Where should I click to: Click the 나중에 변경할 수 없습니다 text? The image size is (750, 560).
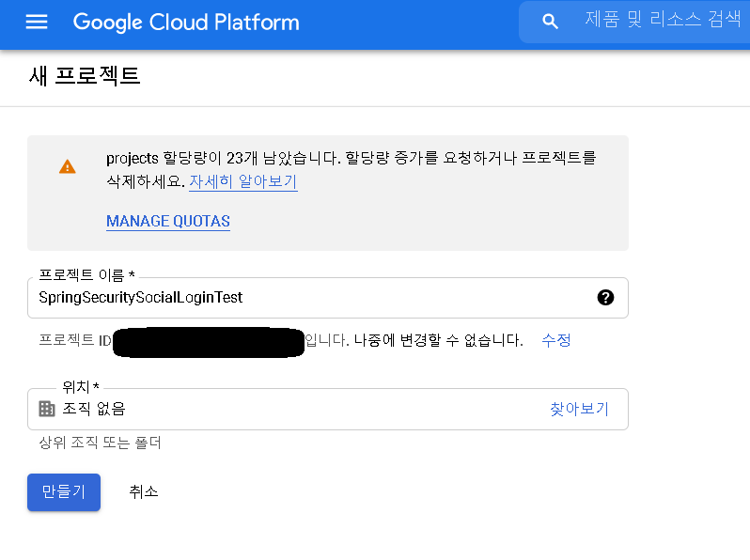point(439,340)
